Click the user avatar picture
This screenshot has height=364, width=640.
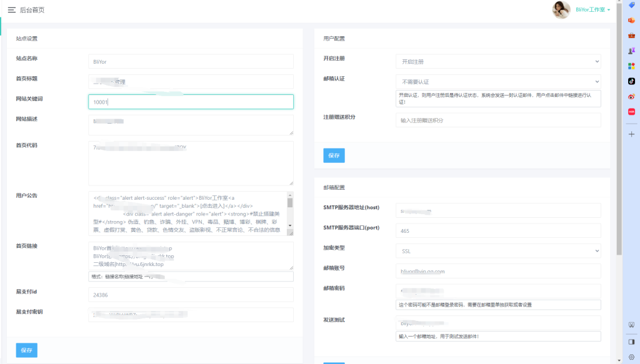pos(561,10)
